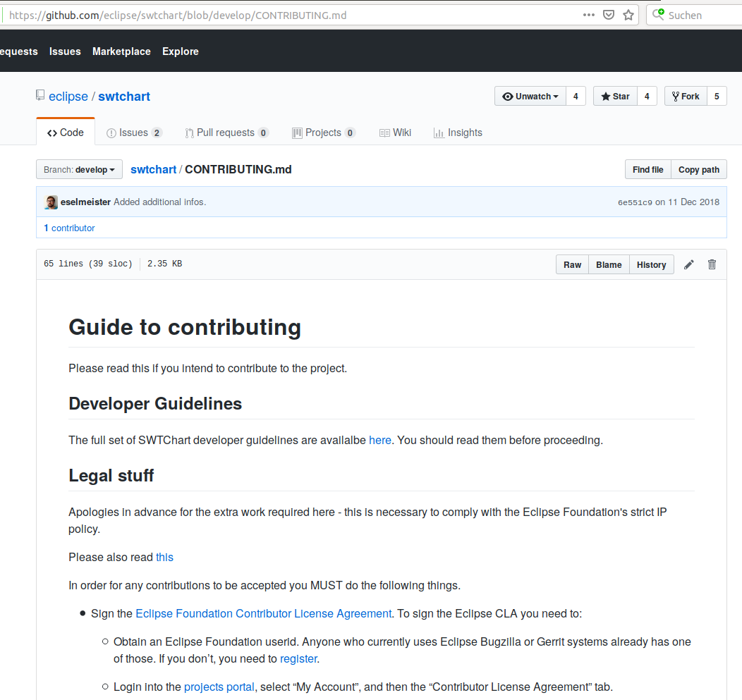Click the 'Developer Guidelines' heading

point(155,403)
